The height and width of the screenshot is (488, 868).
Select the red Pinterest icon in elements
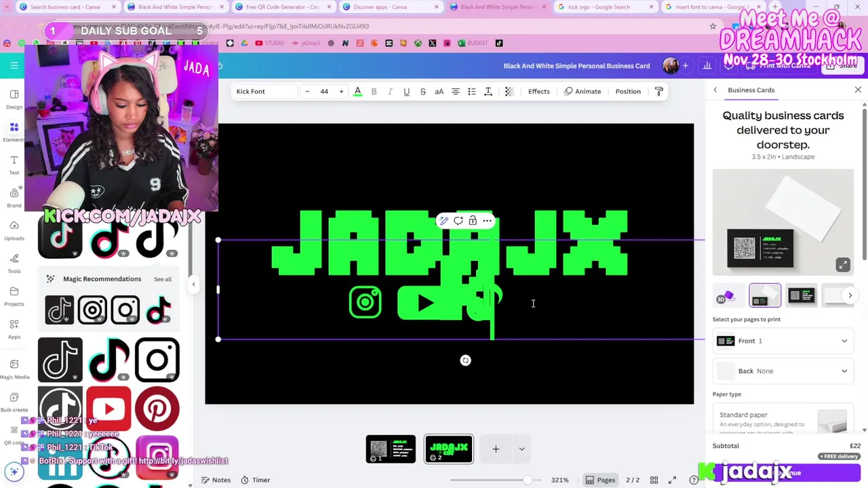pyautogui.click(x=157, y=409)
